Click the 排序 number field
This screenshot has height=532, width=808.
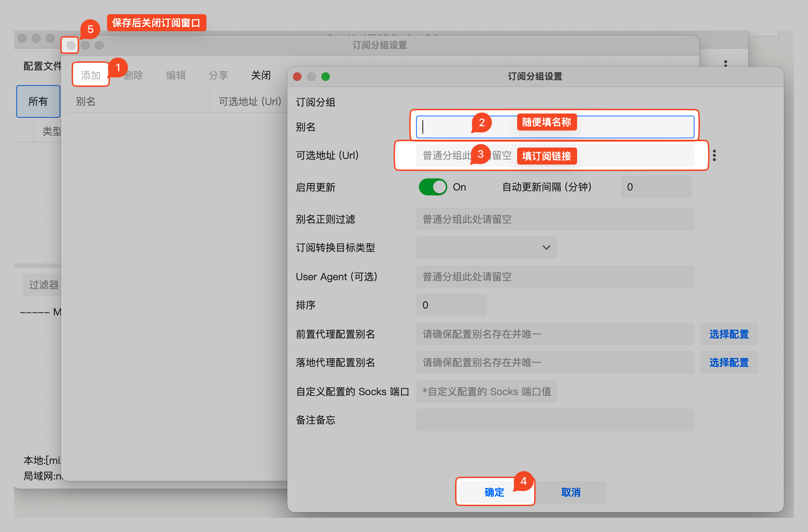click(x=451, y=305)
